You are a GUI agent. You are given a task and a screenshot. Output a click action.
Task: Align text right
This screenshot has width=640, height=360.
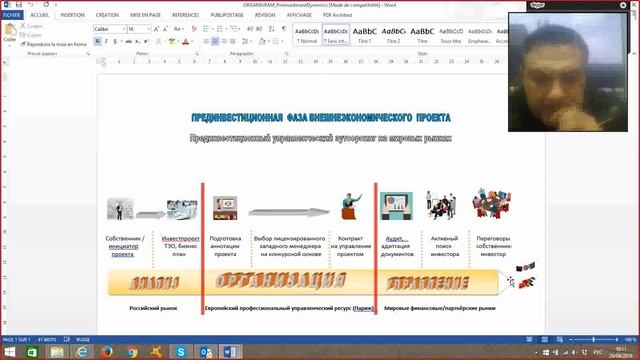[x=224, y=41]
